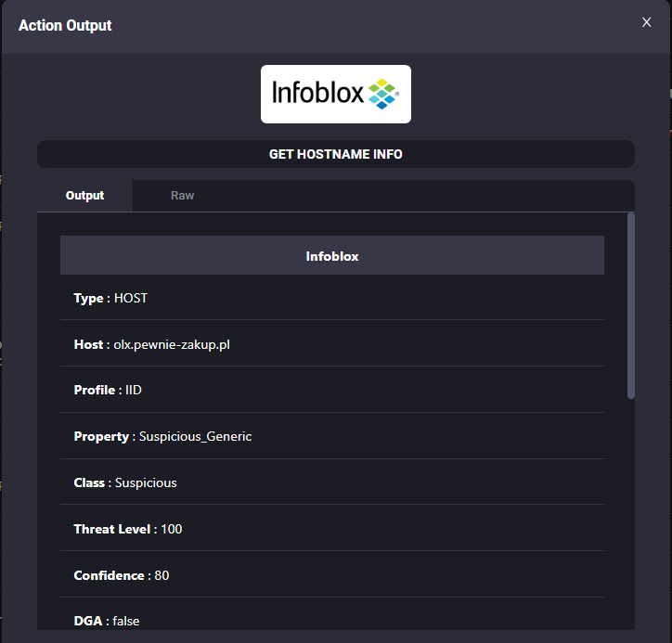Viewport: 672px width, 643px height.
Task: Select the Profile : IID row
Action: point(332,390)
